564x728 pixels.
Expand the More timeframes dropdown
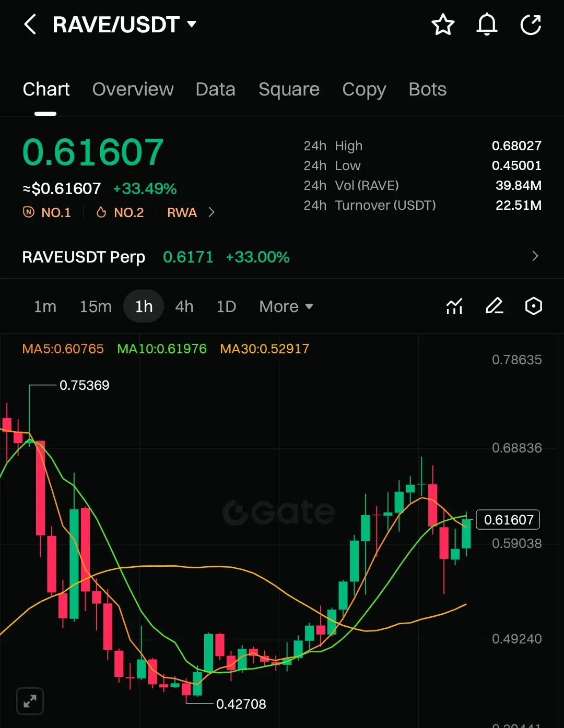click(286, 306)
